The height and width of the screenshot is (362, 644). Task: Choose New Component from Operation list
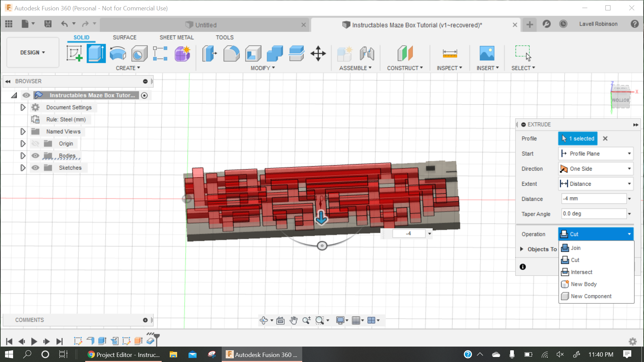coord(596,296)
